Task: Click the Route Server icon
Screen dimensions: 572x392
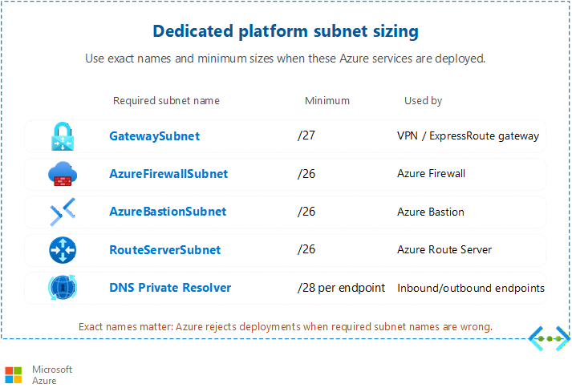Action: 63,250
